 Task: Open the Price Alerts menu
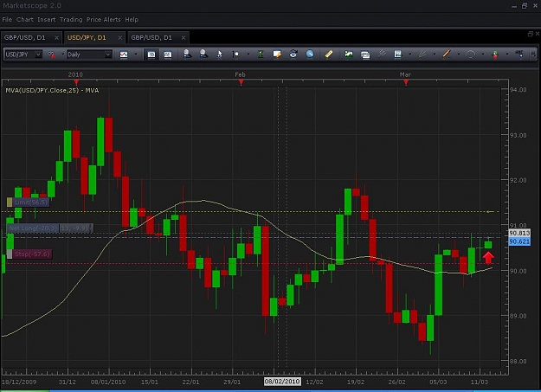[x=104, y=20]
